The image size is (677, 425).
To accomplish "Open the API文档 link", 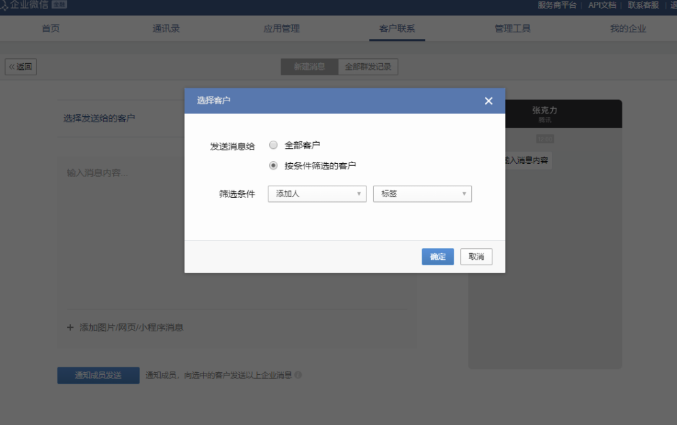I will [x=601, y=5].
